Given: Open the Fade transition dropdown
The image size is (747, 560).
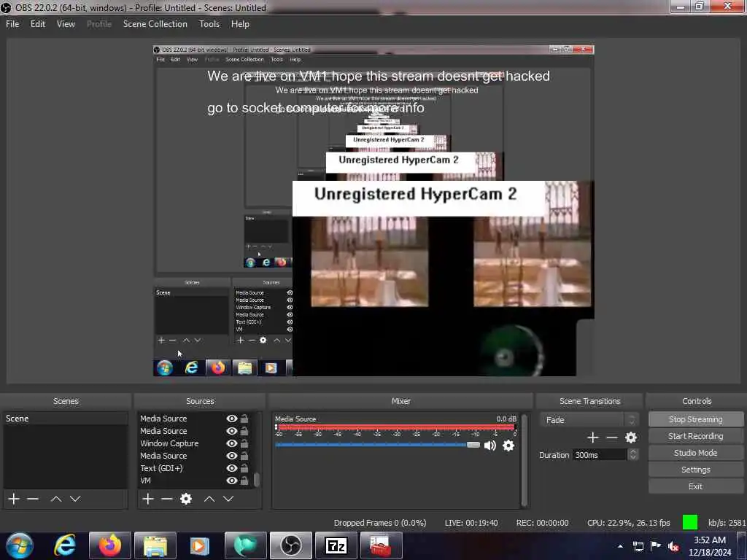Looking at the screenshot, I should [589, 419].
